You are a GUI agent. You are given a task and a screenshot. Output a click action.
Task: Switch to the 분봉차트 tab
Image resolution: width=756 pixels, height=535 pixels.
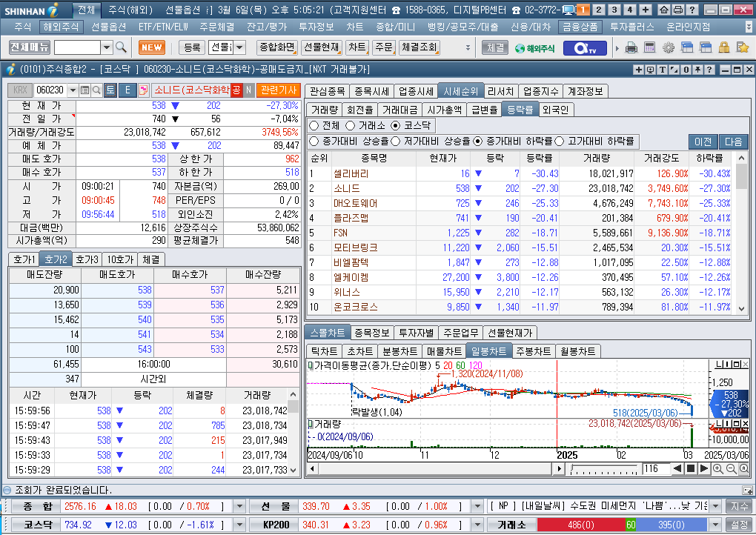click(399, 351)
